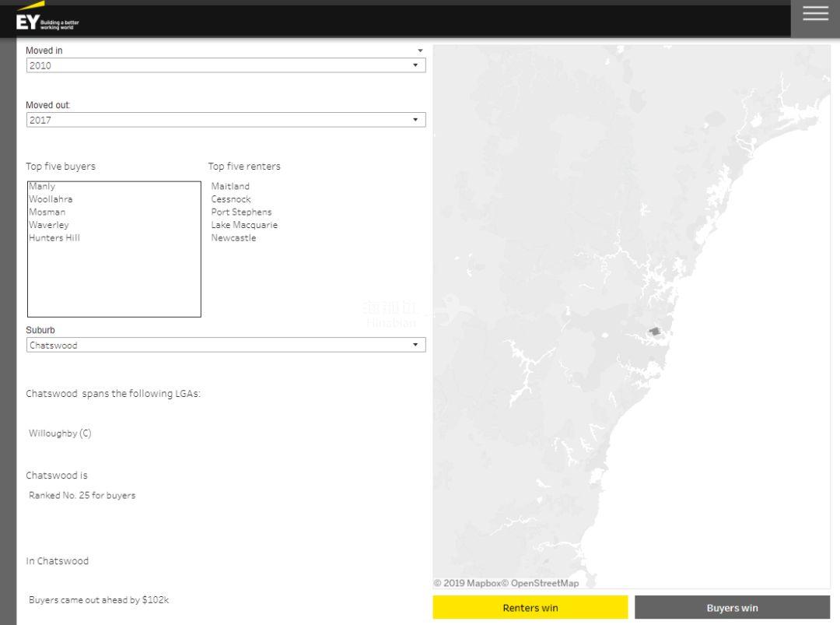Click Willoughby (C) LGA text
The height and width of the screenshot is (625, 840).
coord(60,433)
